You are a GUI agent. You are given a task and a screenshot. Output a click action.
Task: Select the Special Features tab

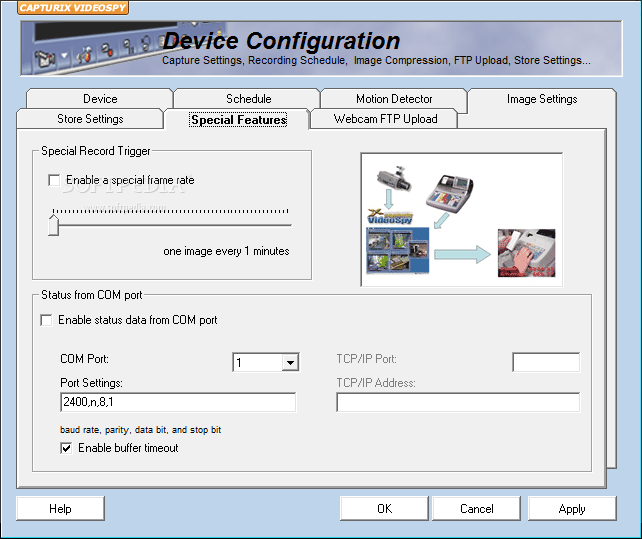tap(238, 120)
